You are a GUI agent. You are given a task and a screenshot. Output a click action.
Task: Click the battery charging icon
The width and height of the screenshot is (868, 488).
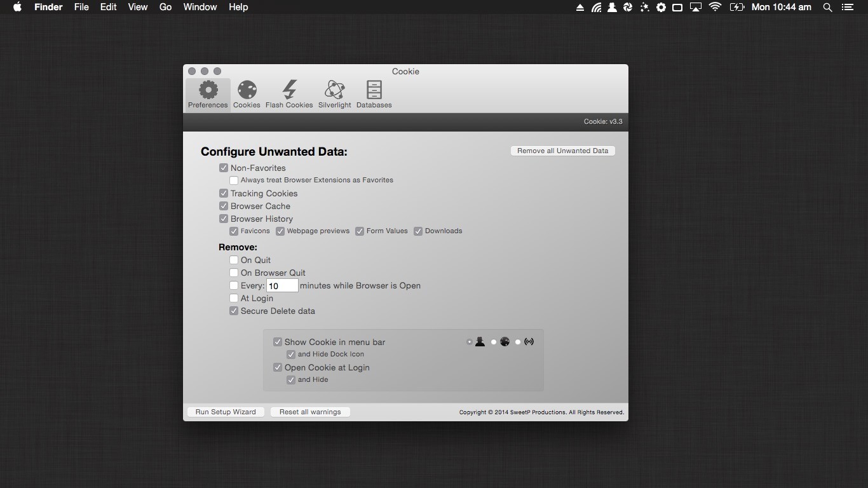pos(736,7)
